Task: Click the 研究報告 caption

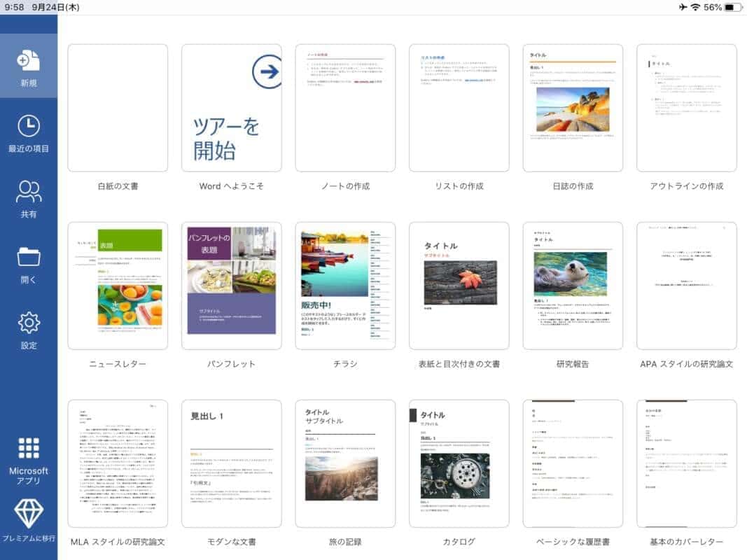Action: [x=573, y=364]
